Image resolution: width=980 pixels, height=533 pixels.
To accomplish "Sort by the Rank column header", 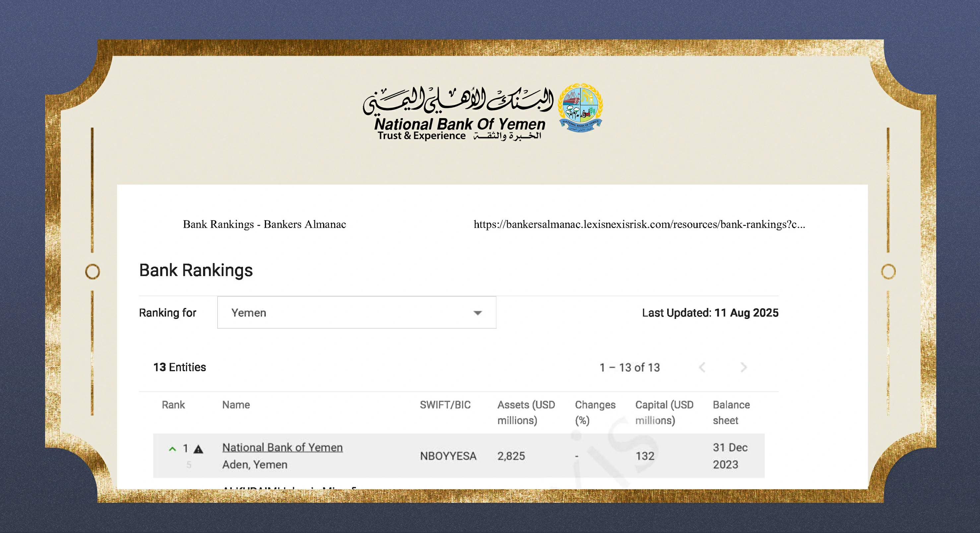I will tap(173, 404).
